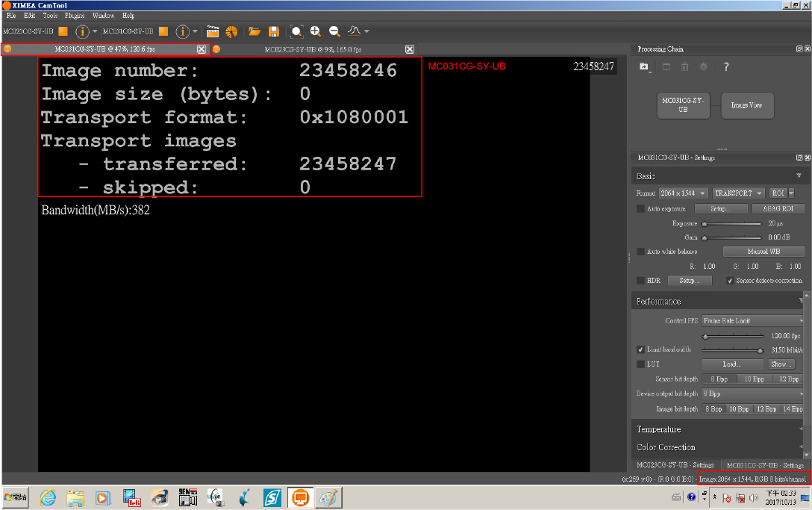Screen dimensions: 812x510
Task: Click the zoom in magnifier icon
Action: 316,31
